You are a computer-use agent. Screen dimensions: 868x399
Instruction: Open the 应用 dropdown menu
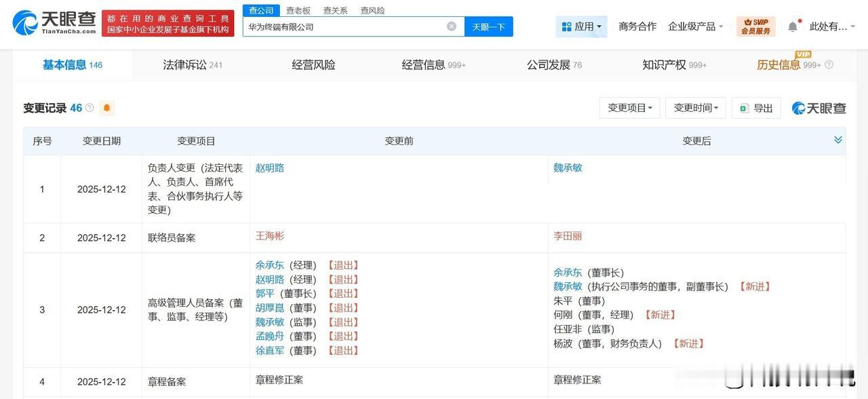tap(581, 26)
